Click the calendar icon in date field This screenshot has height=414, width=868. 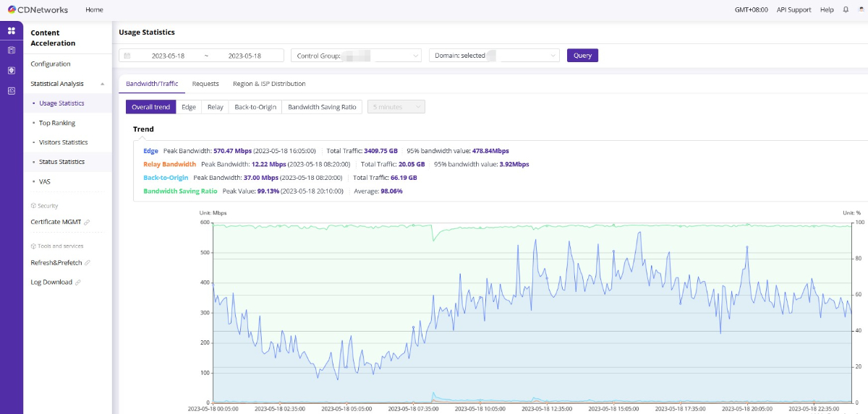coord(128,56)
